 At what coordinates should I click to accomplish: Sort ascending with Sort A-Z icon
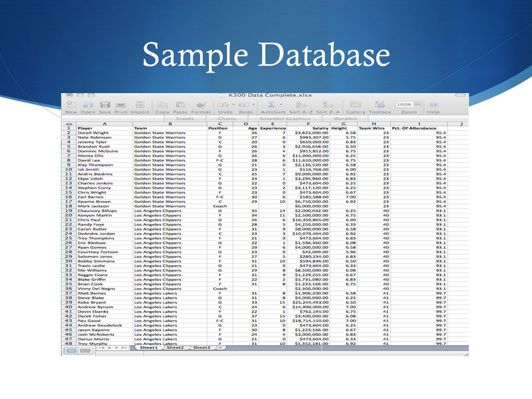[x=300, y=105]
